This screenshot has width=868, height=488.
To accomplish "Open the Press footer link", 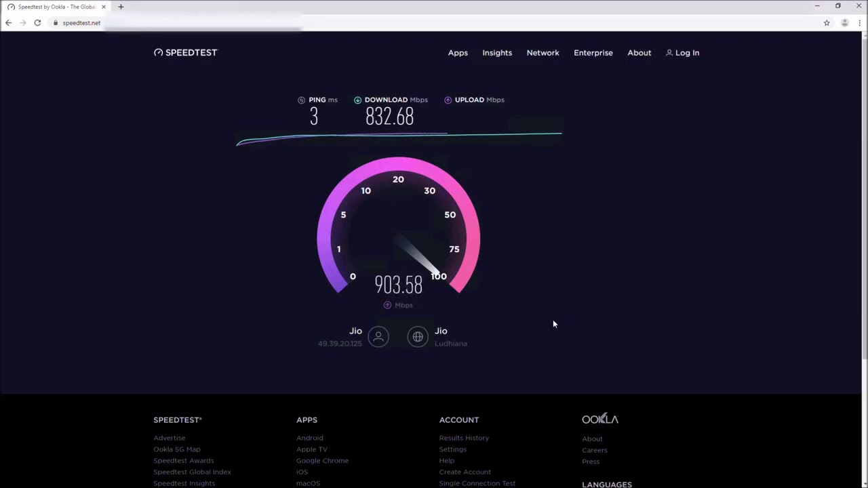I will tap(591, 462).
